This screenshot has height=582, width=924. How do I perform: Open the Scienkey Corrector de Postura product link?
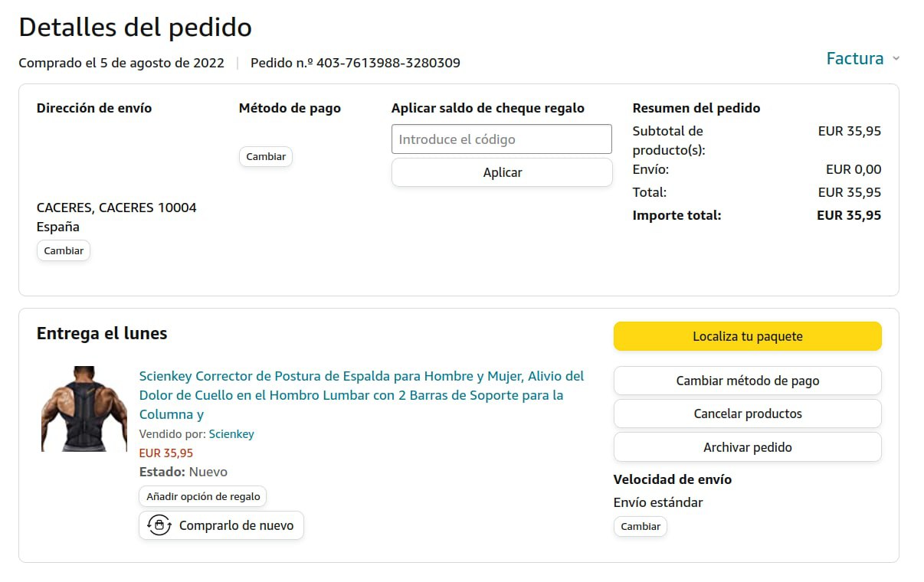[361, 395]
